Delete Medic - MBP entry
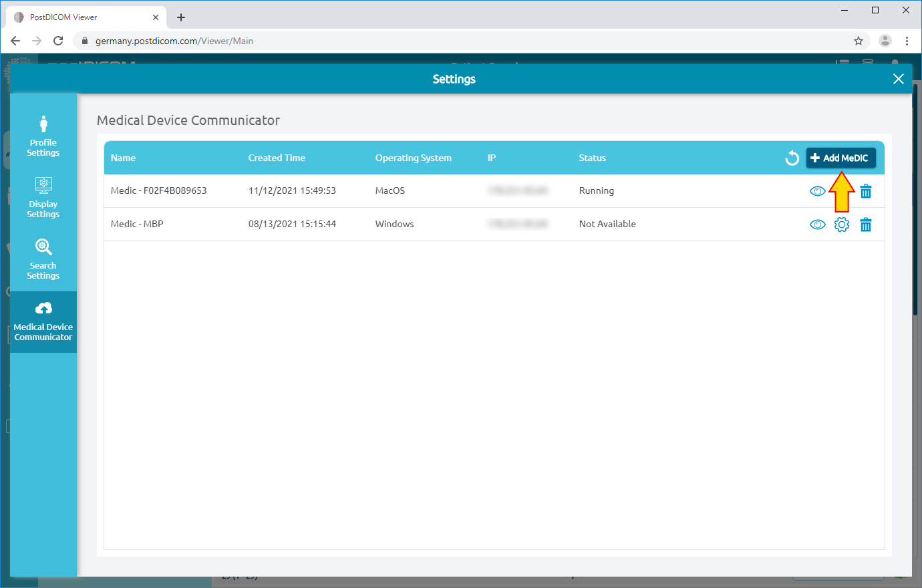 tap(866, 225)
